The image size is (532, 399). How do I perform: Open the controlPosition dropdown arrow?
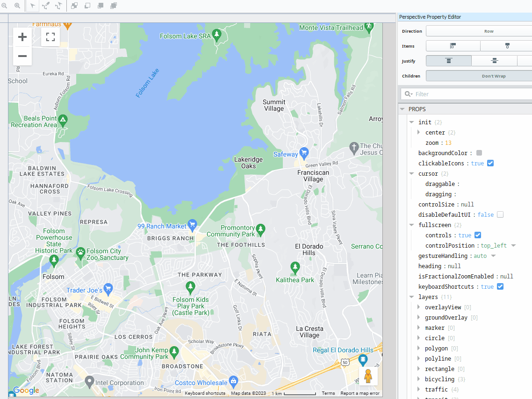pos(513,245)
